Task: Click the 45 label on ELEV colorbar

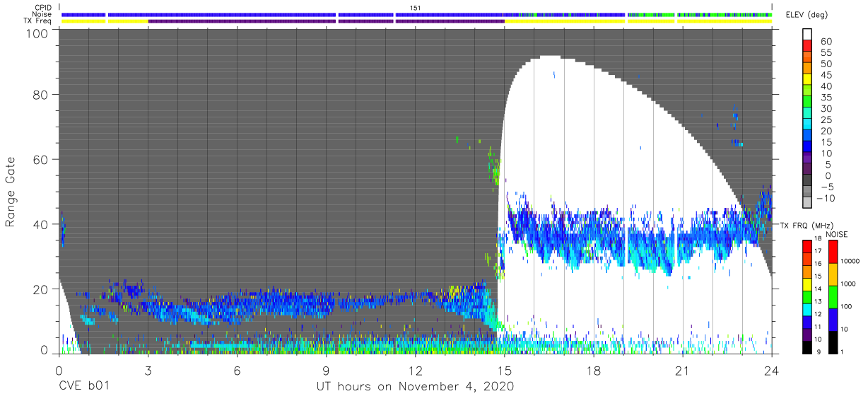Action: [x=826, y=75]
